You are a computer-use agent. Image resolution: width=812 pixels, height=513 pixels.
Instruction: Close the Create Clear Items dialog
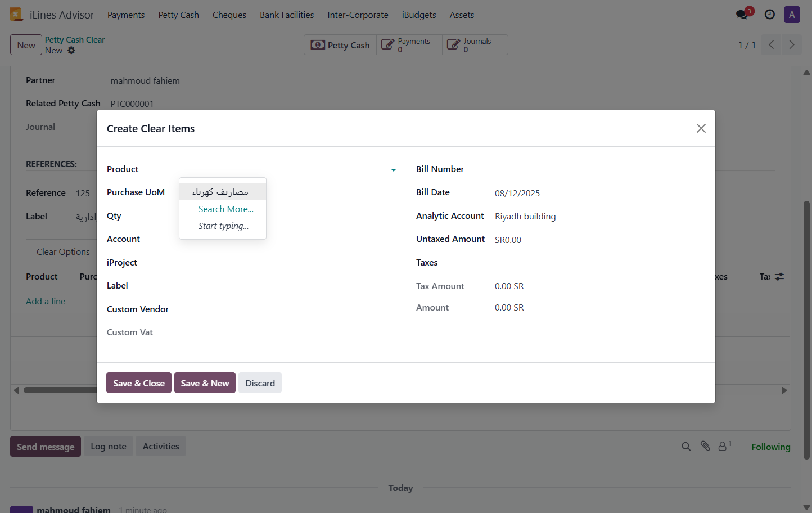point(701,128)
